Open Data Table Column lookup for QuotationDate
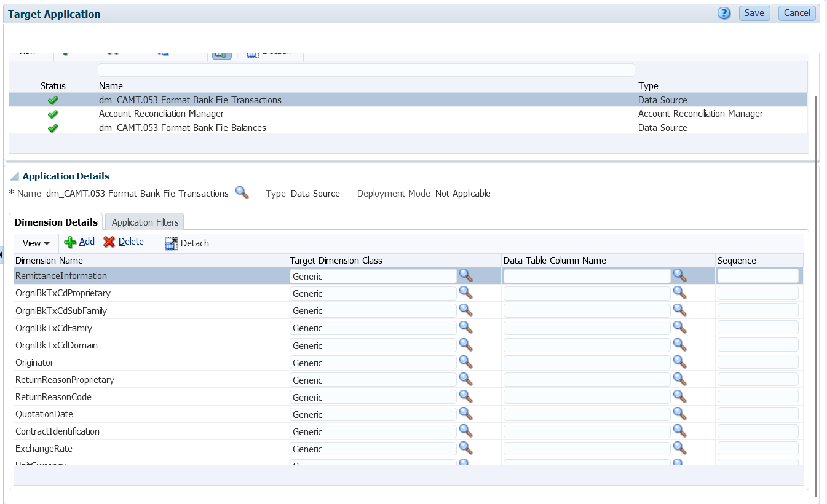The height and width of the screenshot is (504, 827). pyautogui.click(x=679, y=414)
